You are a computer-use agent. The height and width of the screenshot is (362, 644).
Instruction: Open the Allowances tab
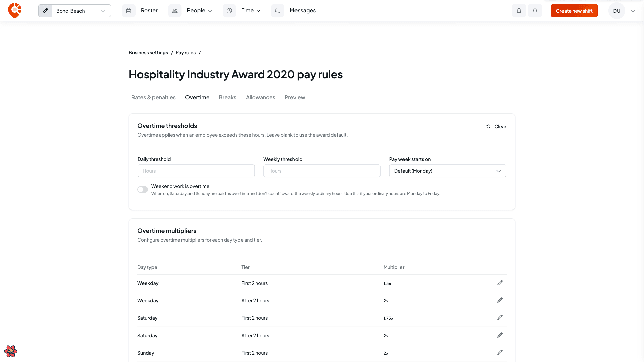(260, 97)
